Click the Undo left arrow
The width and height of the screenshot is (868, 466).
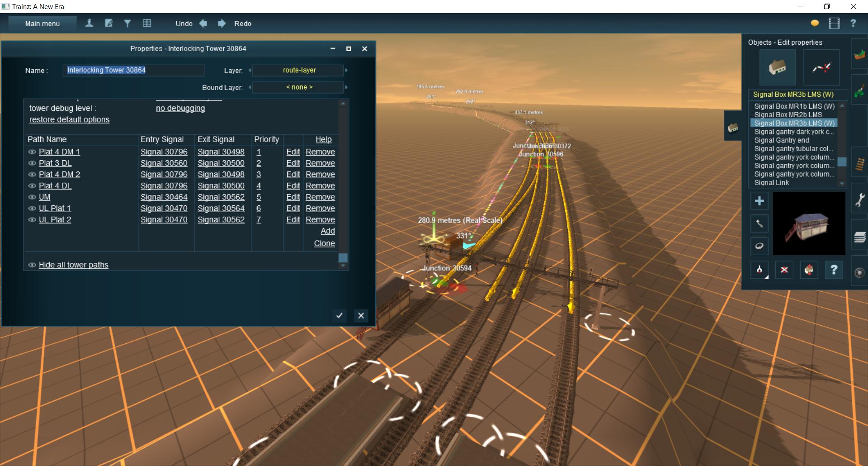click(203, 24)
